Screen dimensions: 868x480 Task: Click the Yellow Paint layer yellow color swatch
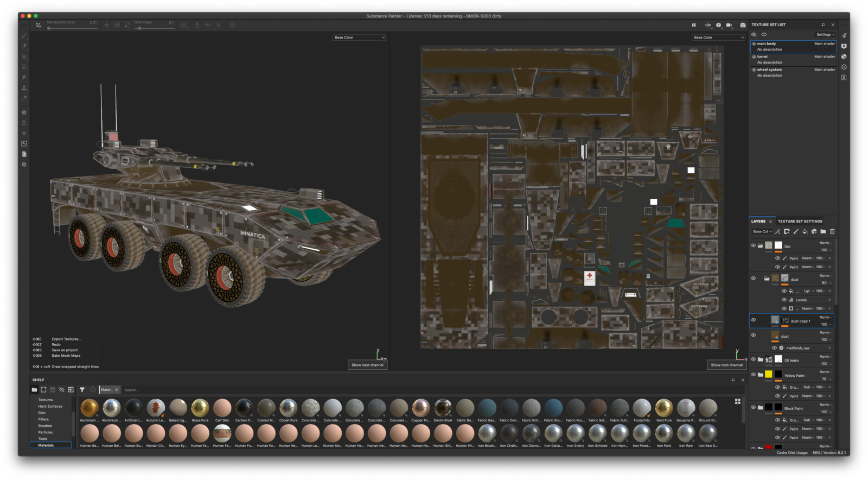coord(769,375)
